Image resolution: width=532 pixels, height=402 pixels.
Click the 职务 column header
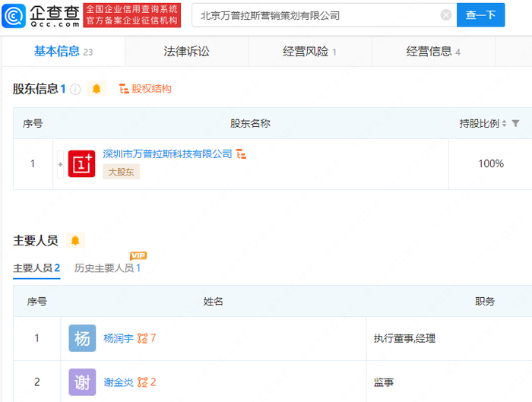pos(485,301)
